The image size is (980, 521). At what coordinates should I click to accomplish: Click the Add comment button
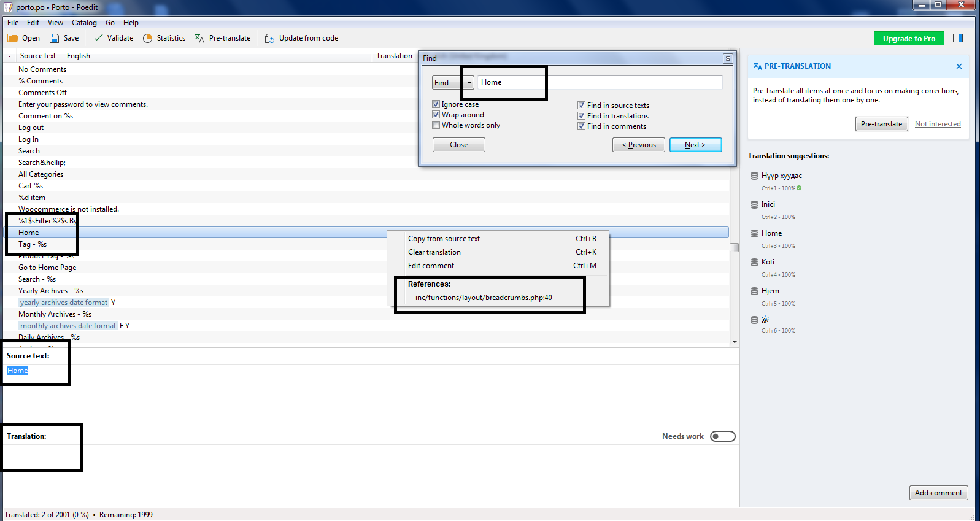938,493
